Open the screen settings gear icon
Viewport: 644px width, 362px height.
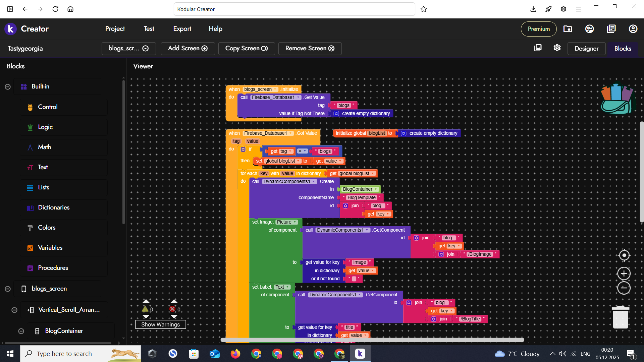click(x=557, y=48)
